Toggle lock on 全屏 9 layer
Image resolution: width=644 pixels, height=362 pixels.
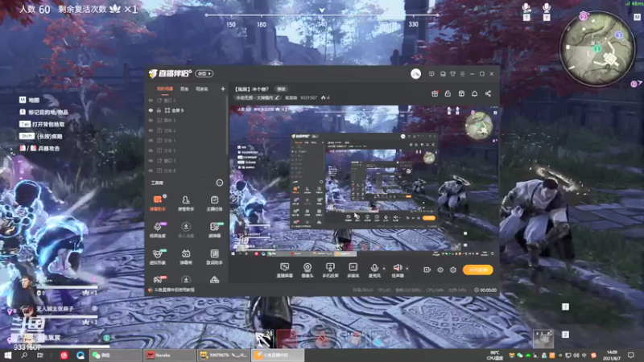(159, 110)
